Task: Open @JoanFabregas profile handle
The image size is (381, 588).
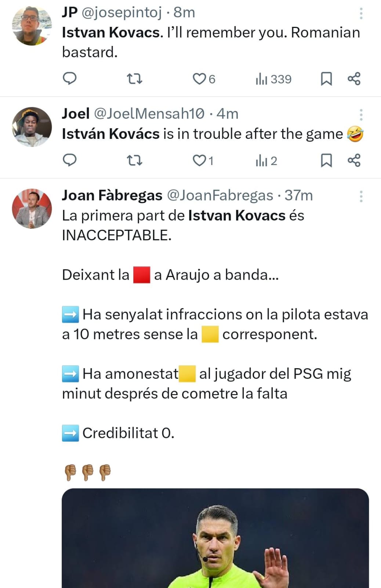Action: tap(220, 196)
